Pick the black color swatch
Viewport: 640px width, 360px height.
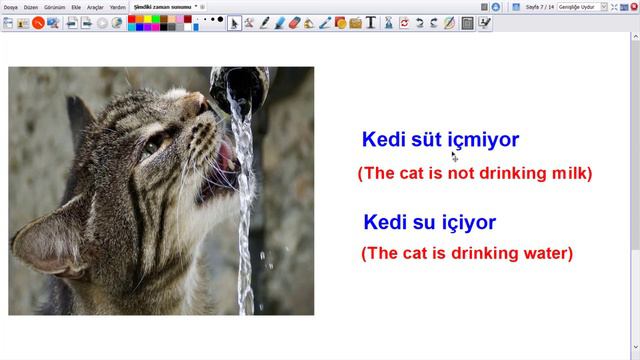click(x=164, y=27)
